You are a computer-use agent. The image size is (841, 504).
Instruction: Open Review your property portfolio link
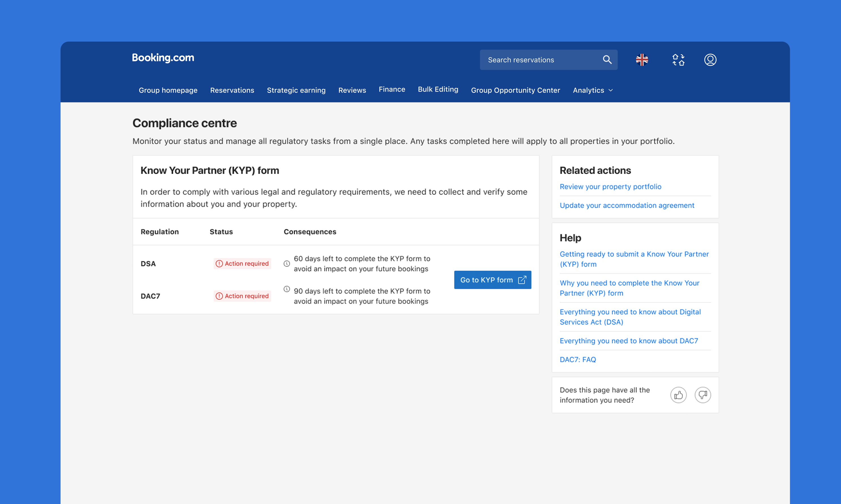coord(610,186)
